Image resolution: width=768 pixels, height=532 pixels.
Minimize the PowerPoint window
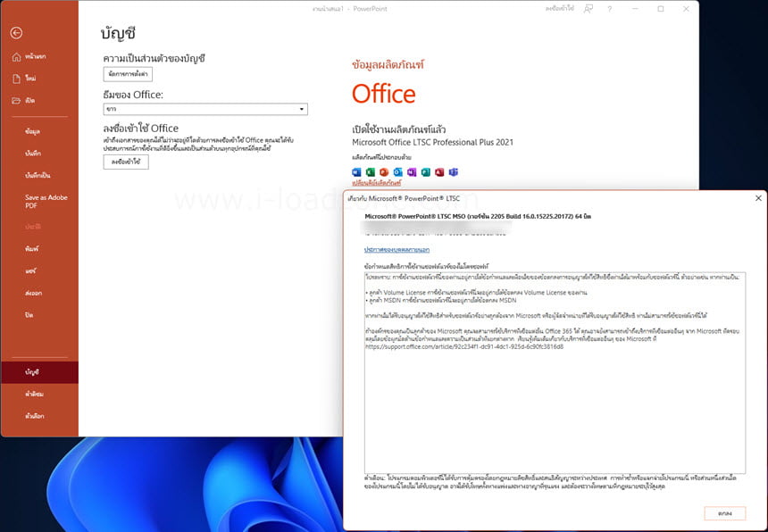pyautogui.click(x=635, y=9)
